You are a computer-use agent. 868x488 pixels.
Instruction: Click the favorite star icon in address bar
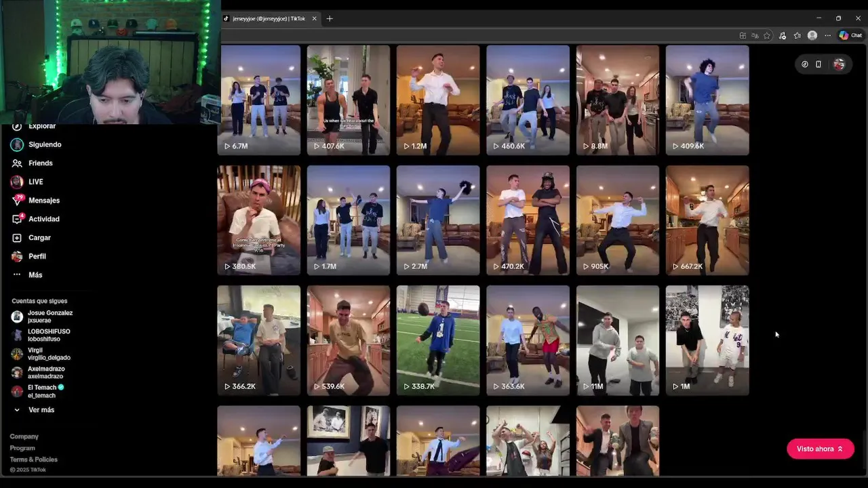767,36
